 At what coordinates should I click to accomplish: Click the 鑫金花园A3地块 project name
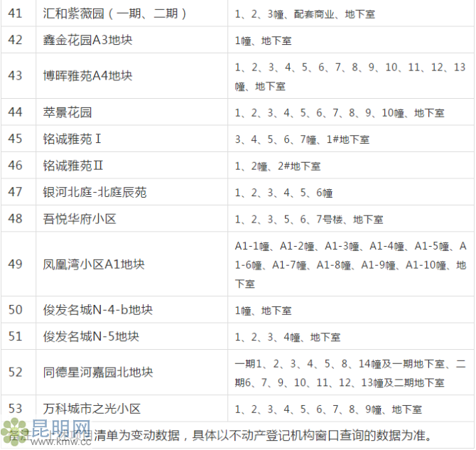click(x=88, y=40)
